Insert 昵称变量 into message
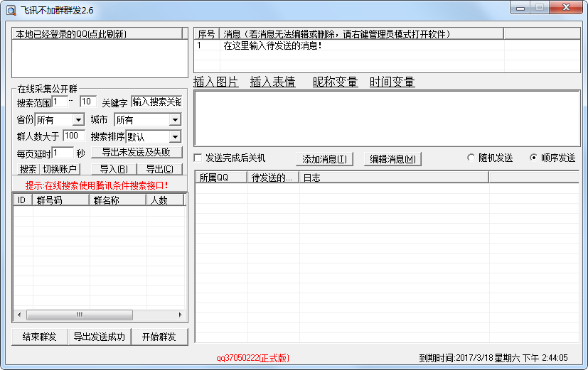Image resolution: width=588 pixels, height=370 pixels. pyautogui.click(x=335, y=82)
